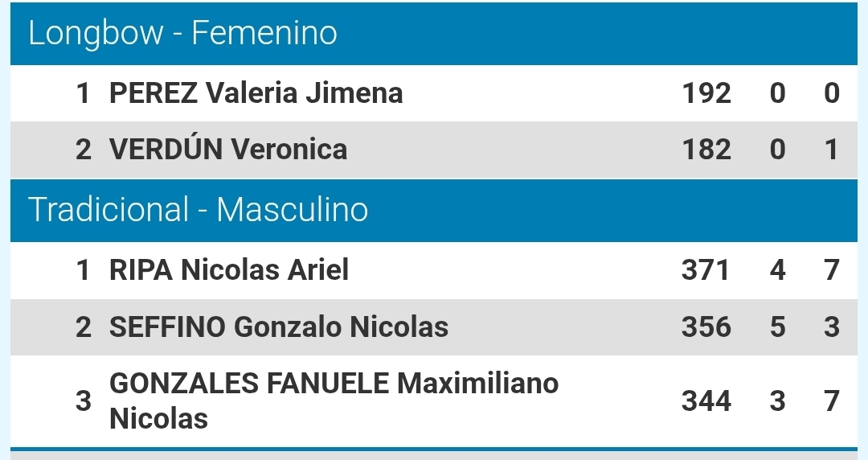Screen dimensions: 868x460
Task: Click the last-column 1 in VERDÚN's row
Action: click(832, 150)
